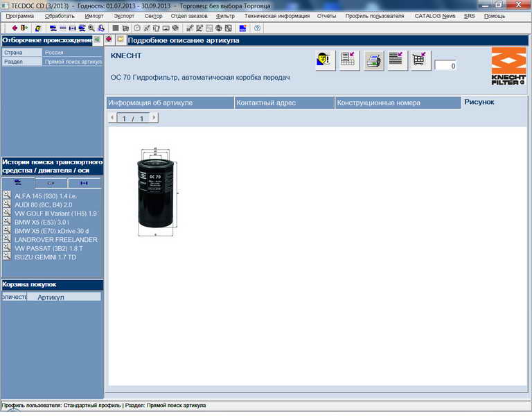This screenshot has height=416, width=532.
Task: Click magnifier icon beside ISUZU GEMINI
Action: pos(7,257)
